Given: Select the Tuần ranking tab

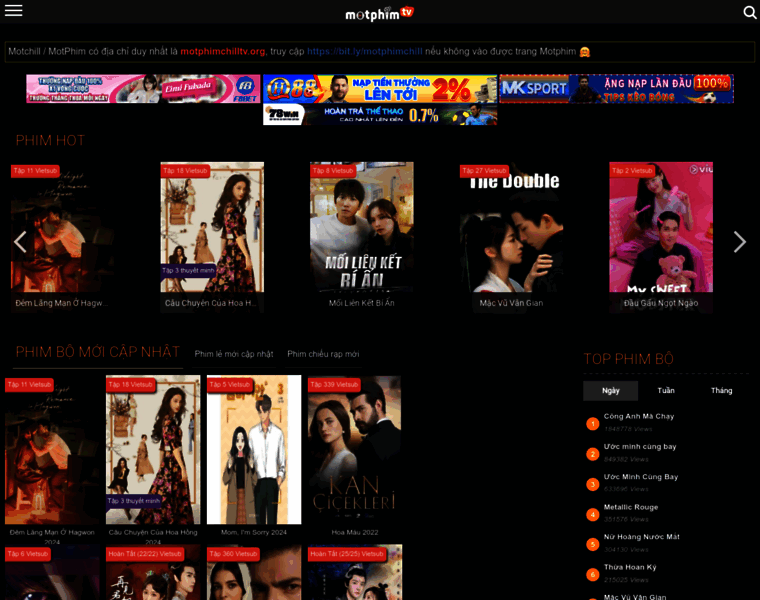Looking at the screenshot, I should (x=666, y=391).
